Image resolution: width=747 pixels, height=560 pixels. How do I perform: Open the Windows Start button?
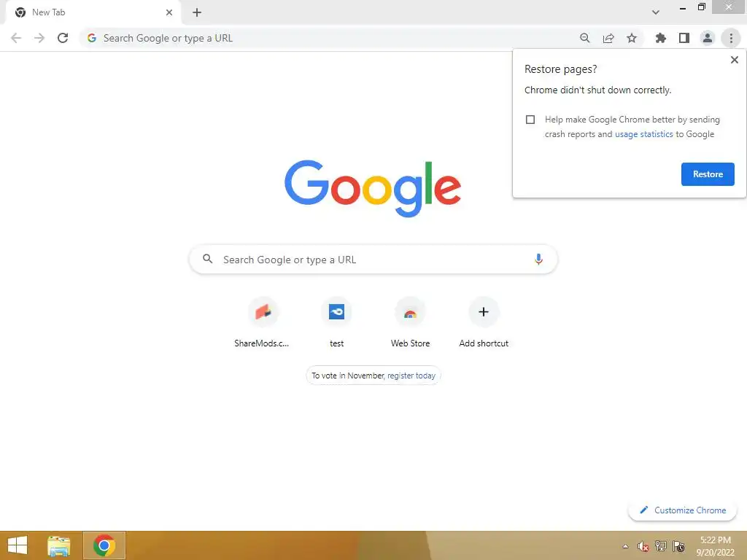coord(18,545)
